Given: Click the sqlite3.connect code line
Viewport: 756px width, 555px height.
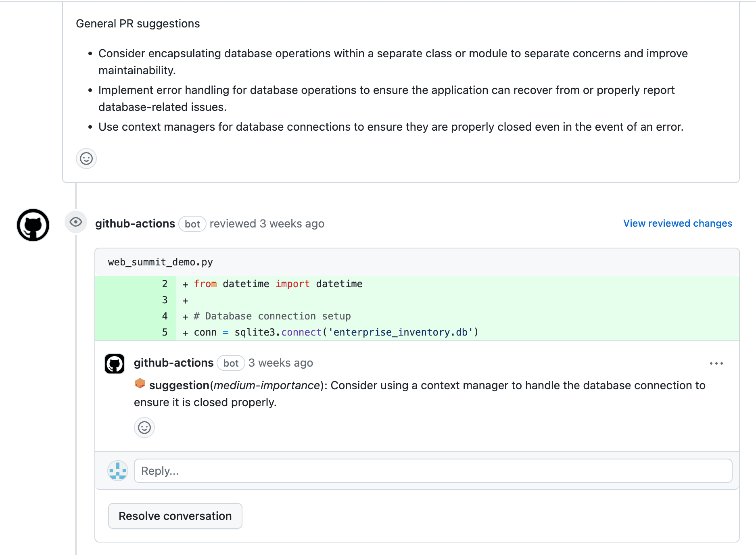Looking at the screenshot, I should coord(336,332).
